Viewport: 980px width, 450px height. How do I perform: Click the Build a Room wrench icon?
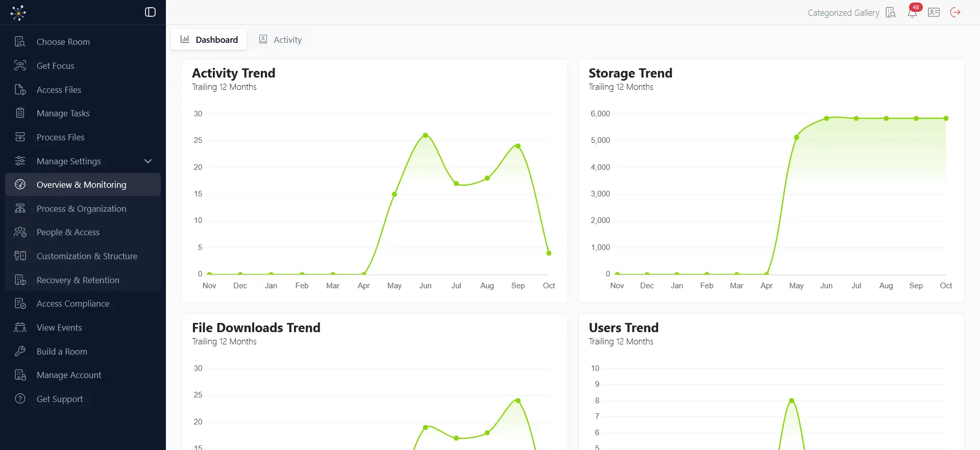click(20, 351)
